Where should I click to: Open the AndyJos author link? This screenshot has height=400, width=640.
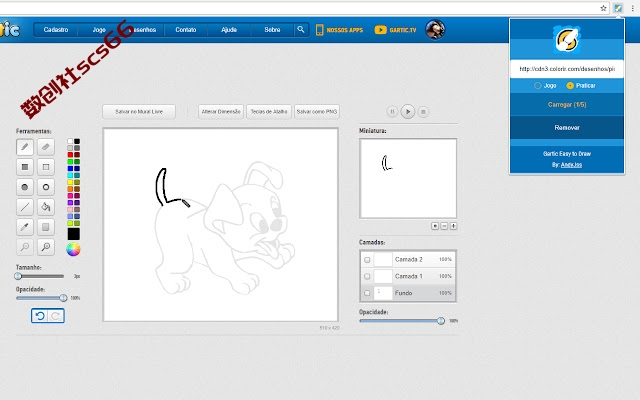[571, 165]
